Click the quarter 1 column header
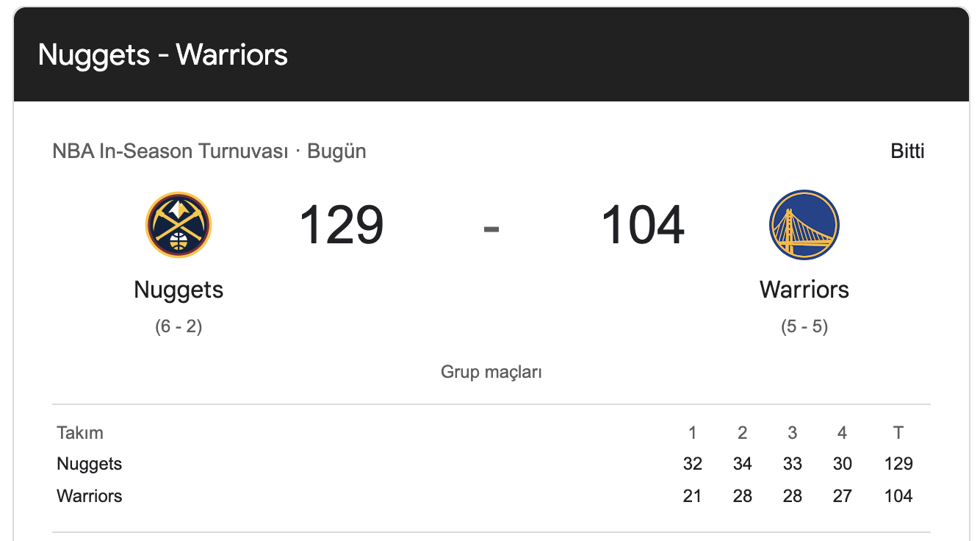 coord(692,433)
